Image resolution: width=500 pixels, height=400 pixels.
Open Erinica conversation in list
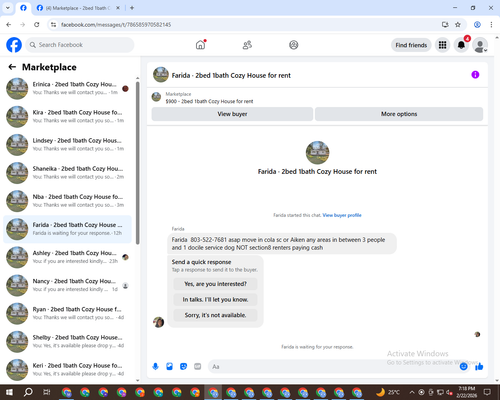[x=67, y=88]
